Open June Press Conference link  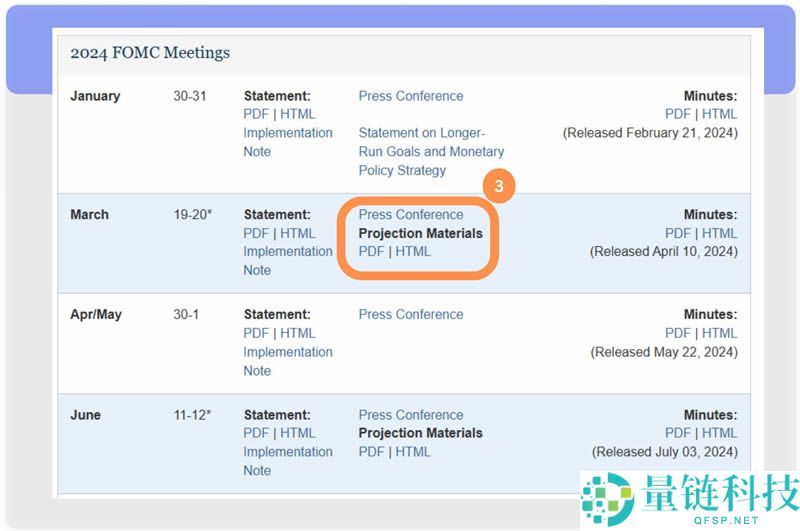tap(411, 415)
